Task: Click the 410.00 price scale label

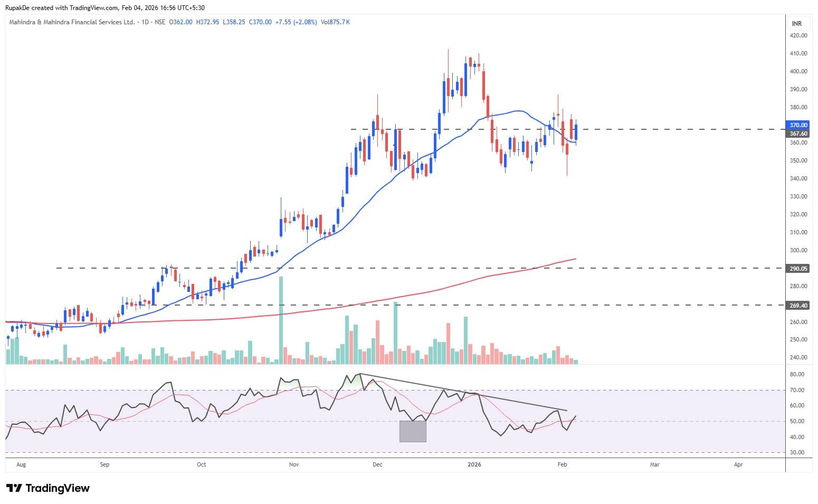Action: point(798,53)
